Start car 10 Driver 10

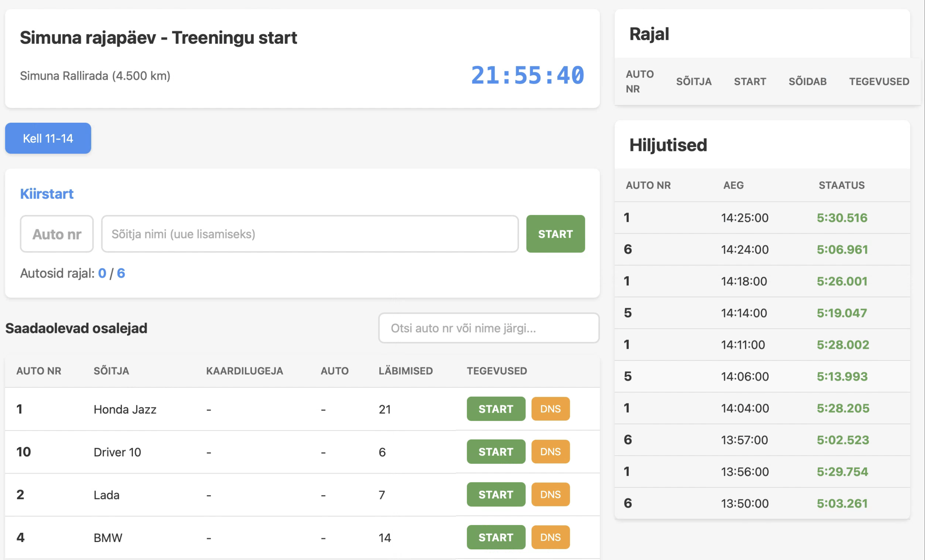496,451
